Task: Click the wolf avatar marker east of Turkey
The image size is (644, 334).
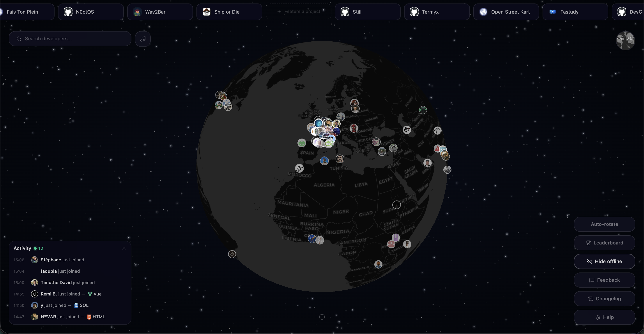Action: click(x=407, y=130)
